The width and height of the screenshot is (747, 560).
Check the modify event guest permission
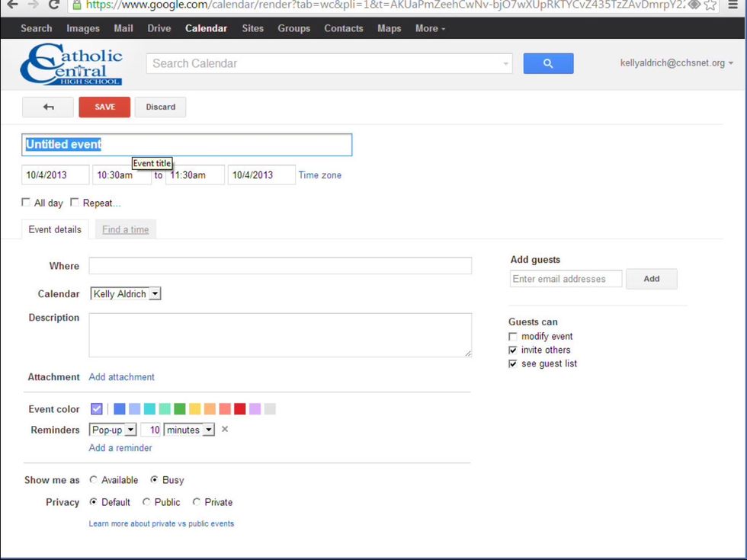(x=513, y=337)
